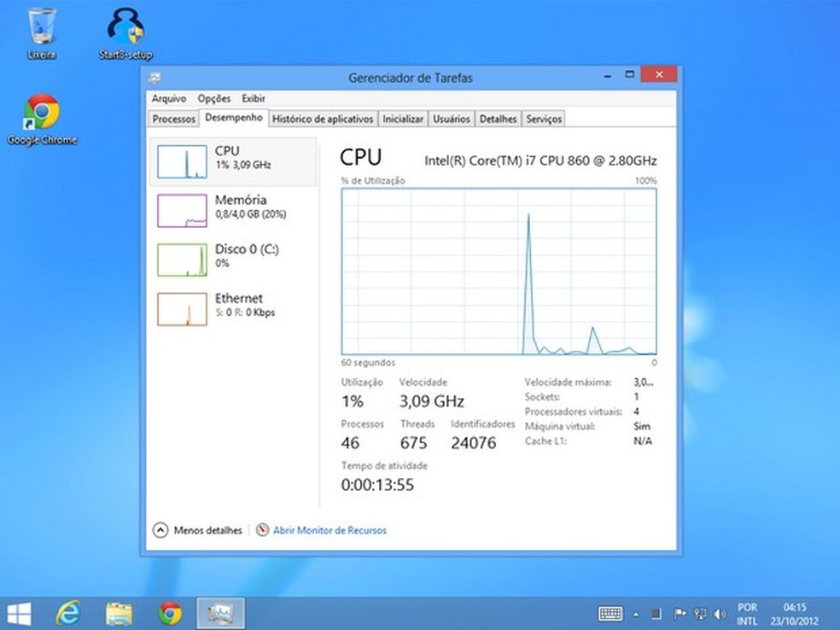Select the CPU graph thumbnail in sidebar
Image resolution: width=840 pixels, height=630 pixels.
pos(182,162)
